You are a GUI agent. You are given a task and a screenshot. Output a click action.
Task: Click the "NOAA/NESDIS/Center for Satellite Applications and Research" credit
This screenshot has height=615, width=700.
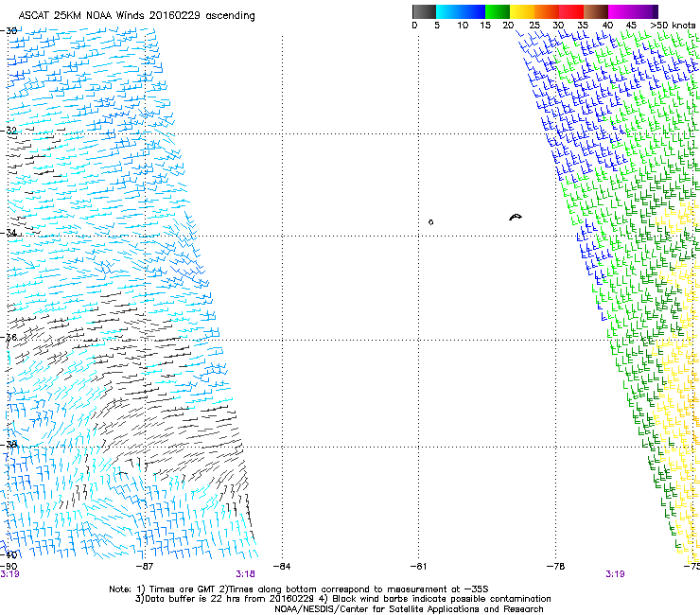(409, 609)
